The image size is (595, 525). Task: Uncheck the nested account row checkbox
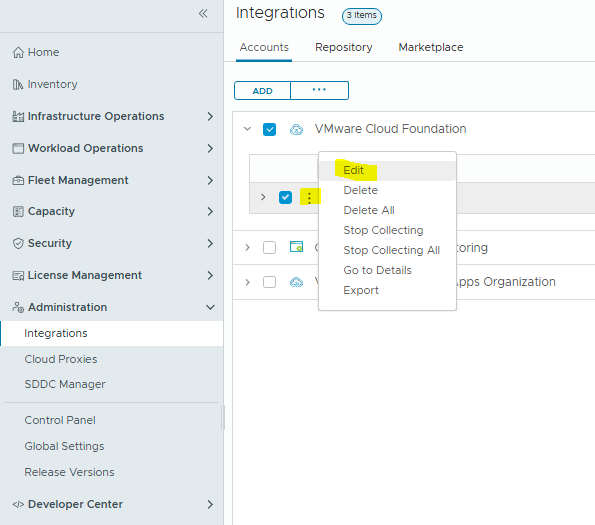(285, 197)
